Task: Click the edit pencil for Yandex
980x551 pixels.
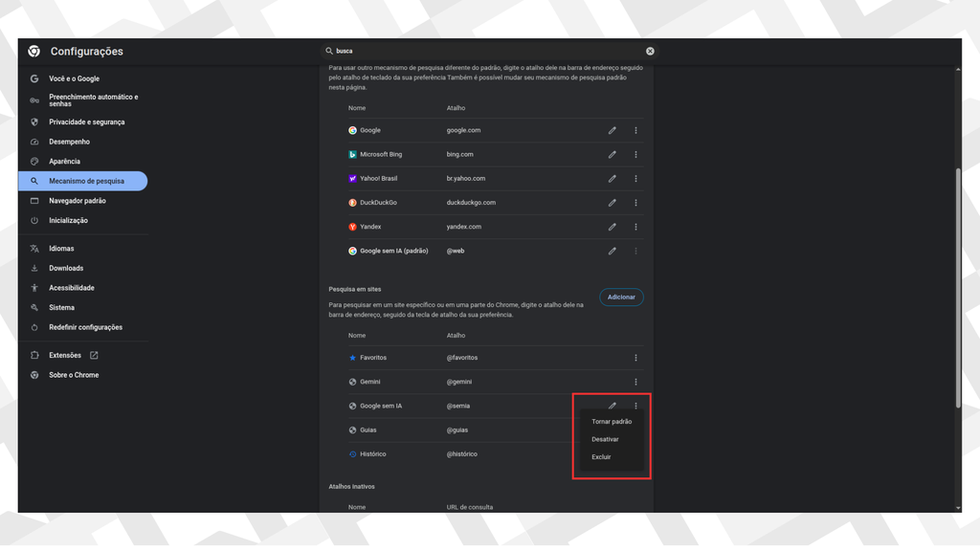Action: point(612,227)
